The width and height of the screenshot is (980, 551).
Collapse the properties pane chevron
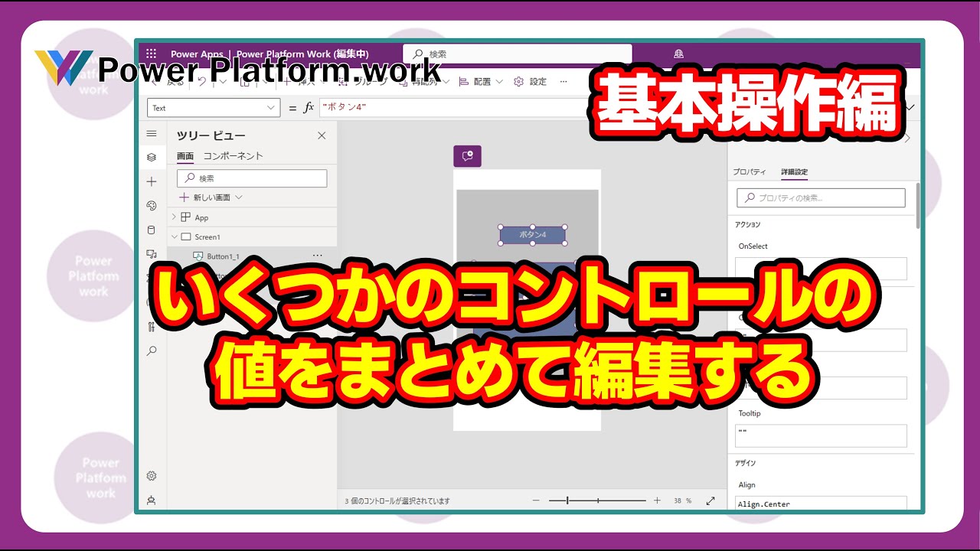[x=908, y=139]
